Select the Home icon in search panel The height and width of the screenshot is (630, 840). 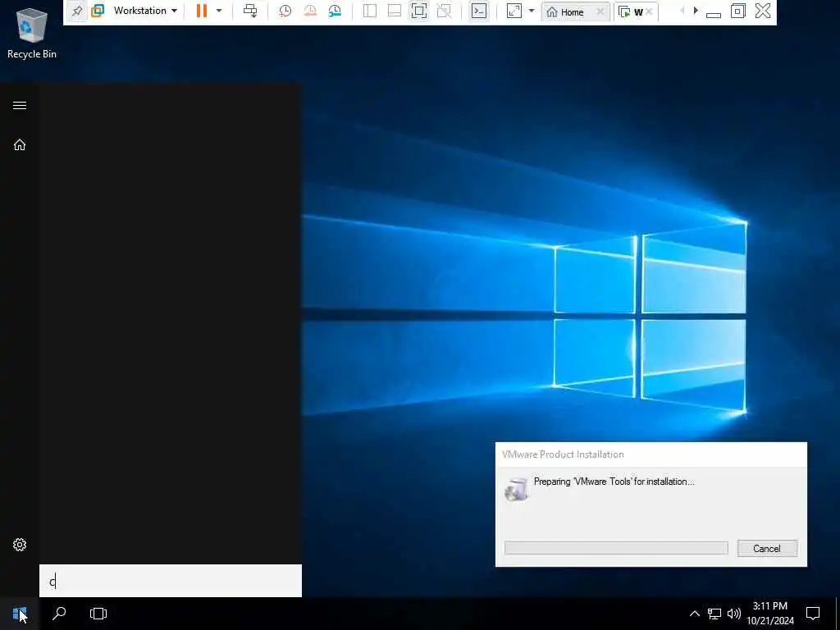pos(20,144)
